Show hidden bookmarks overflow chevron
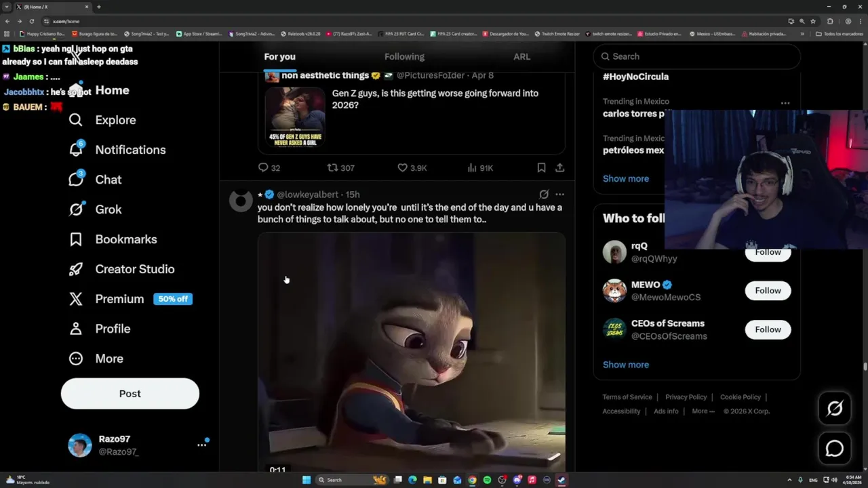Image resolution: width=868 pixels, height=488 pixels. [x=802, y=34]
